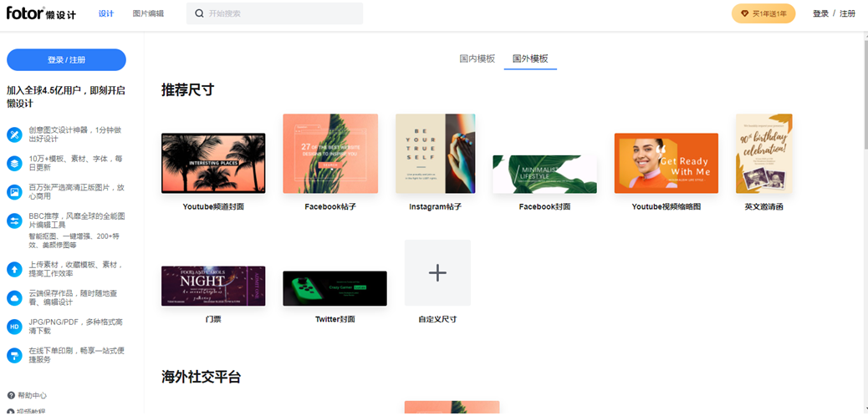This screenshot has width=868, height=416.
Task: Click the upload arrow icon beside 上传素材
Action: [x=14, y=270]
